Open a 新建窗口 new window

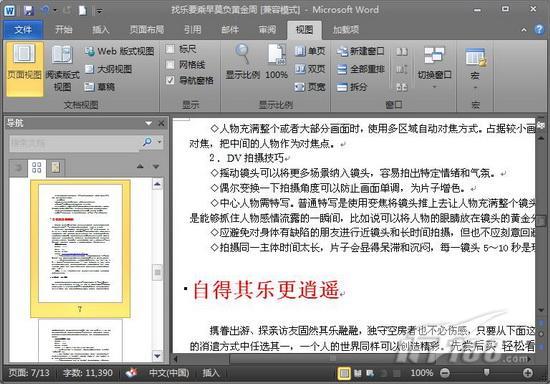361,51
